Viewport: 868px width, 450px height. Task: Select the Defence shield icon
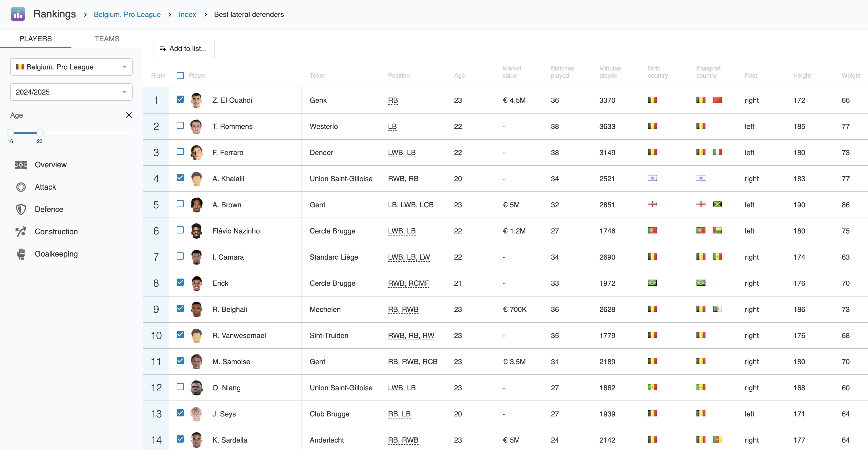21,209
